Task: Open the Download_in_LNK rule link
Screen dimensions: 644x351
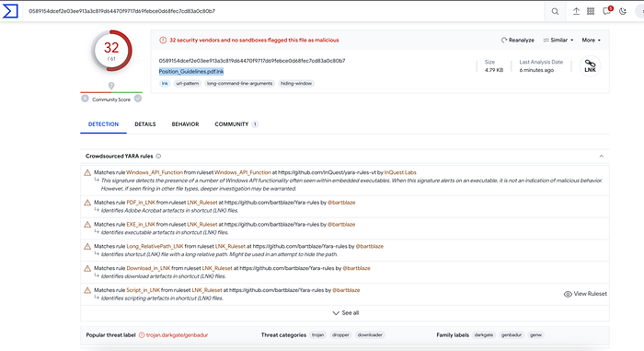Action: (148, 268)
